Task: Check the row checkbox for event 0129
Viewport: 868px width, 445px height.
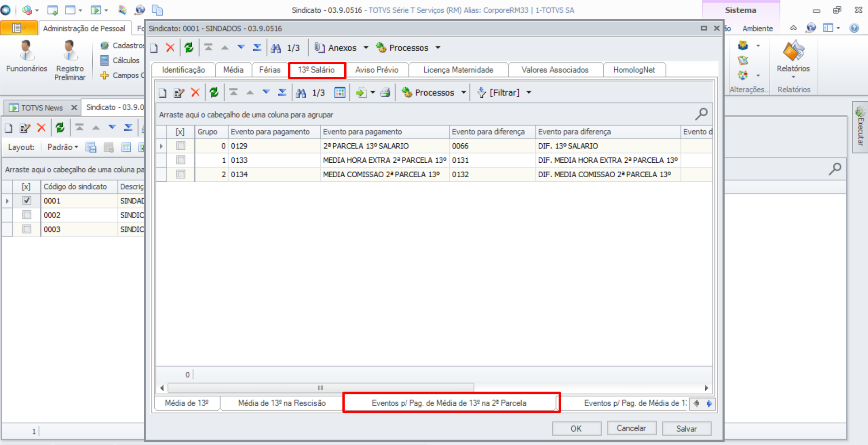Action: (181, 146)
